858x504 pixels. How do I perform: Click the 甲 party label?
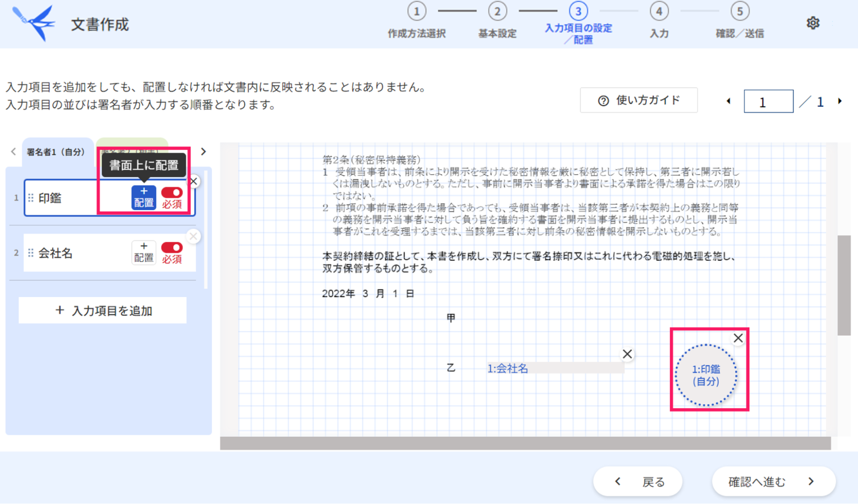[x=451, y=318]
